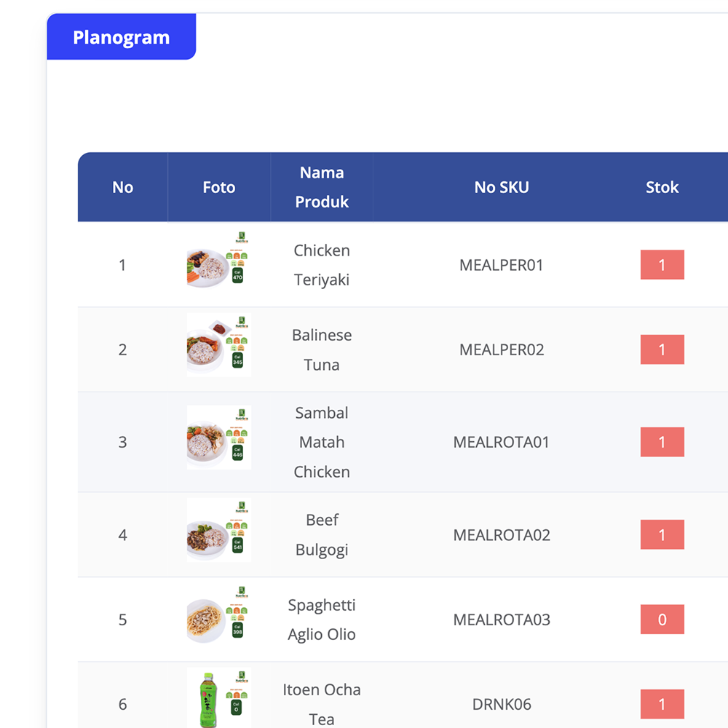Click the Sambal Matah Chicken product name

[322, 442]
